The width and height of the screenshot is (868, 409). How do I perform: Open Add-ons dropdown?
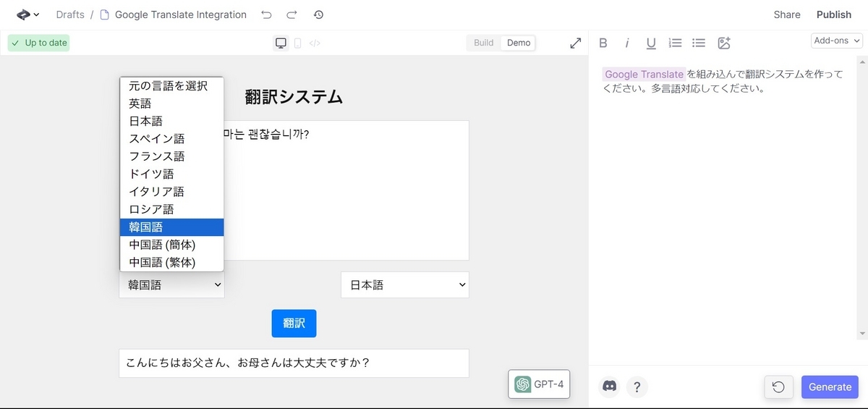(x=837, y=41)
